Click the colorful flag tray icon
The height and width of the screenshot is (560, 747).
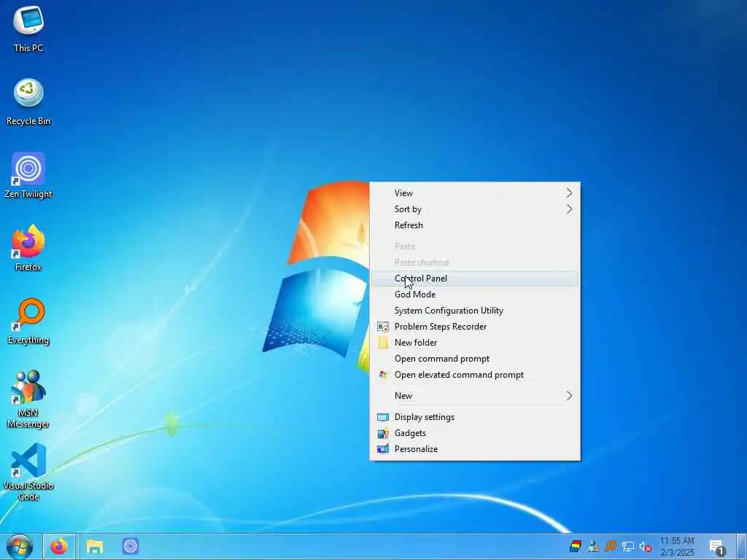point(576,546)
